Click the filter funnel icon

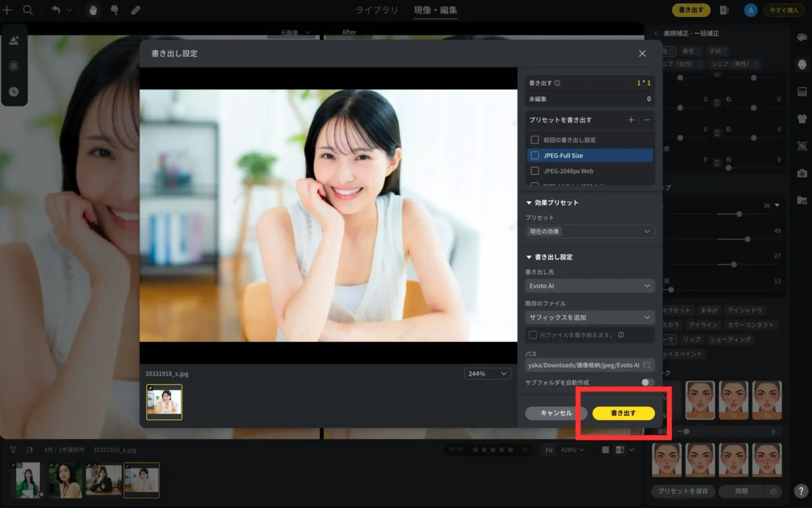click(x=13, y=449)
